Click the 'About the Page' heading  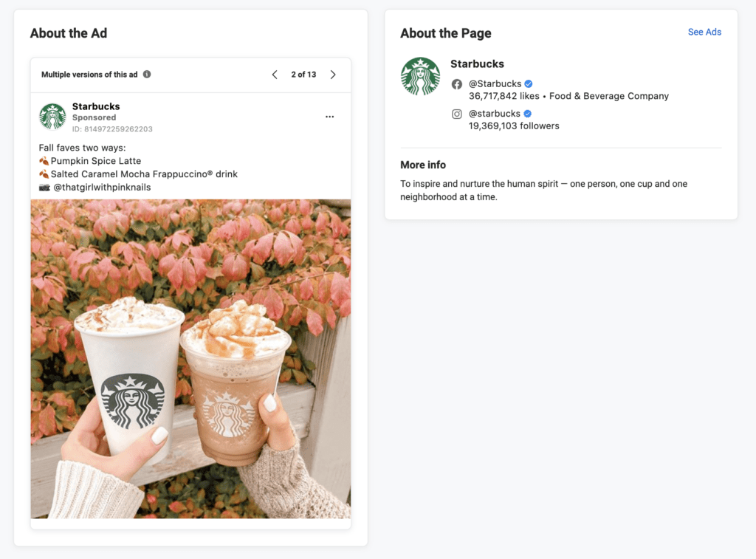click(446, 33)
